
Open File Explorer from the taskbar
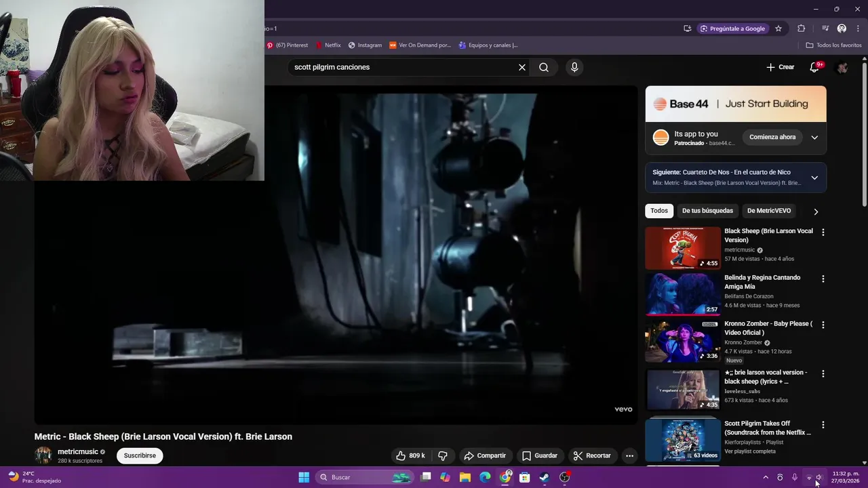465,477
